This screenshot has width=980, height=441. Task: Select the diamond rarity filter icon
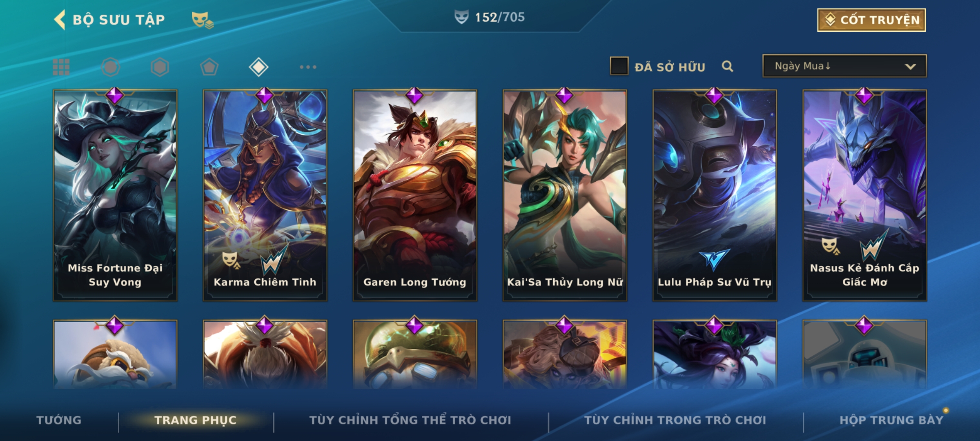pos(258,67)
